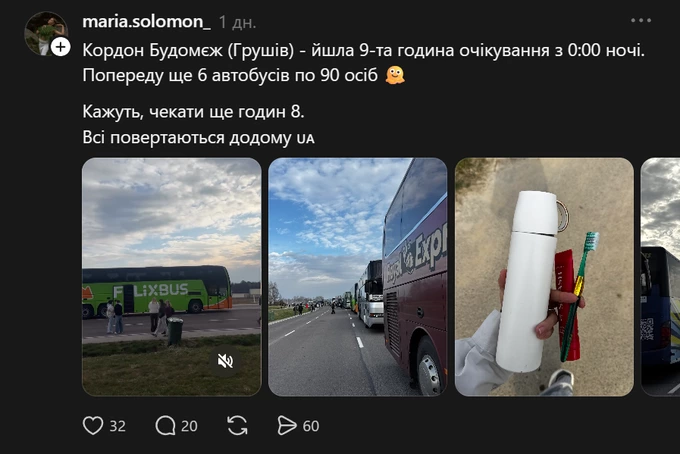
Task: View the FlixBus video thumbnail
Action: pyautogui.click(x=172, y=277)
